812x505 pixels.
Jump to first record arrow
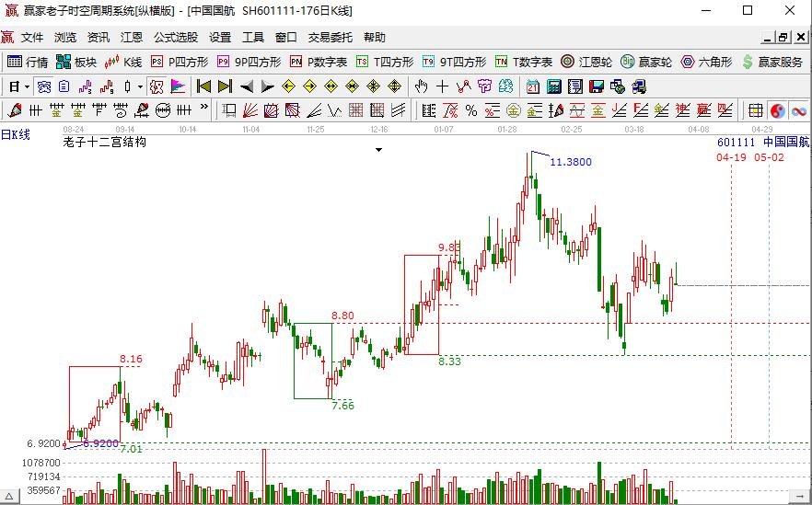(x=204, y=86)
